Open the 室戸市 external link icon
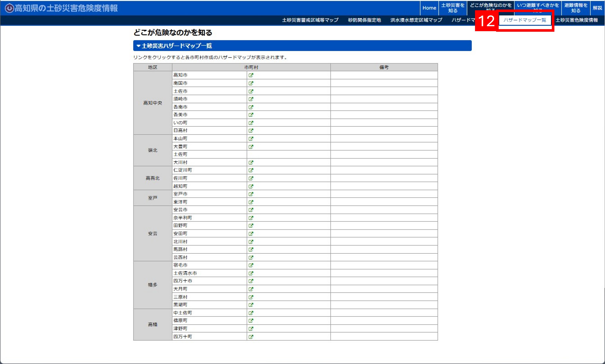The image size is (605, 364). click(251, 194)
